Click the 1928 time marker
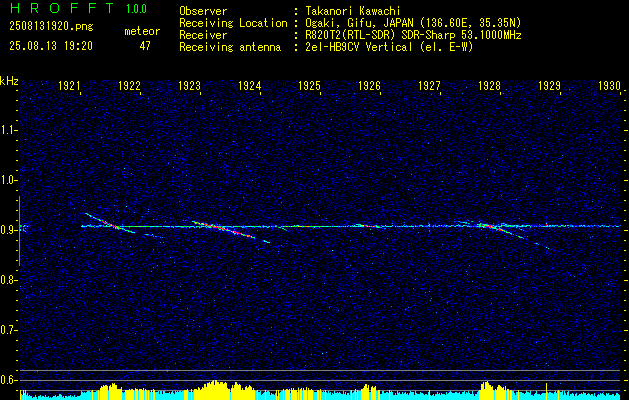 [x=489, y=86]
